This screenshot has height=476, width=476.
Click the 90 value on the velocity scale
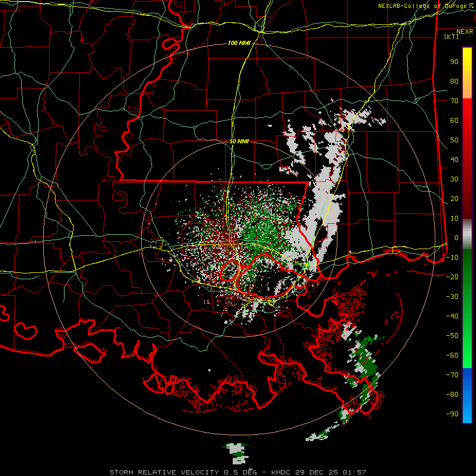[x=454, y=62]
